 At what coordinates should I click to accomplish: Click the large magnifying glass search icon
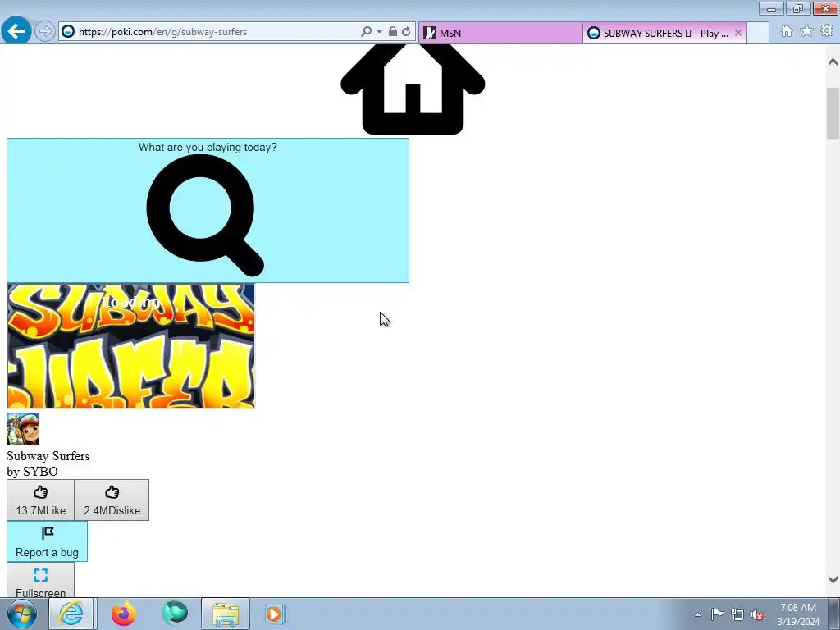[x=205, y=216]
